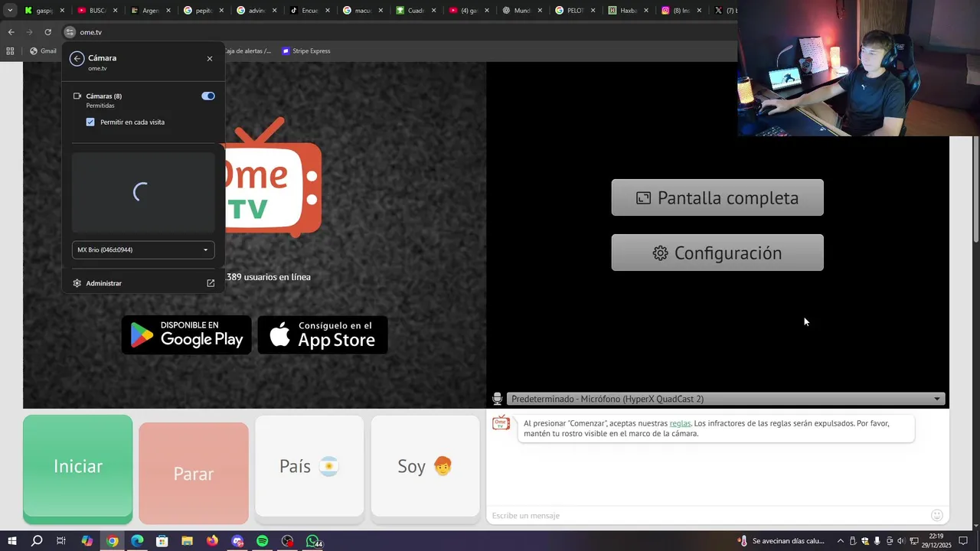
Task: Open OBS Studio from taskbar
Action: (x=287, y=541)
